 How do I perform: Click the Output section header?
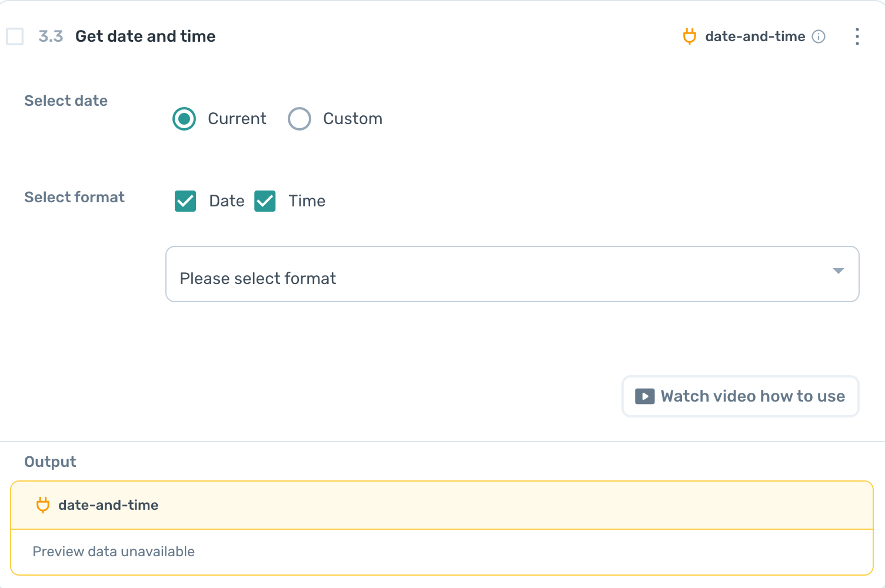coord(49,462)
